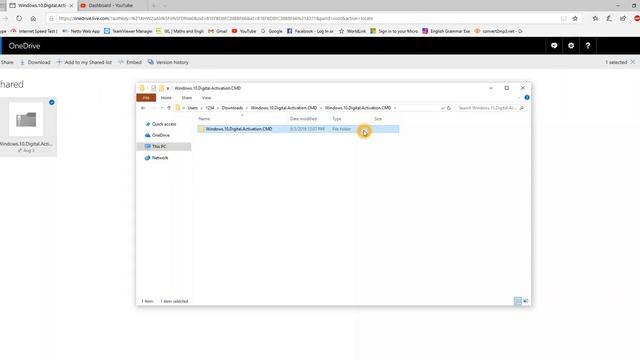Open Google bookmark
This screenshot has width=640, height=360.
(271, 31)
